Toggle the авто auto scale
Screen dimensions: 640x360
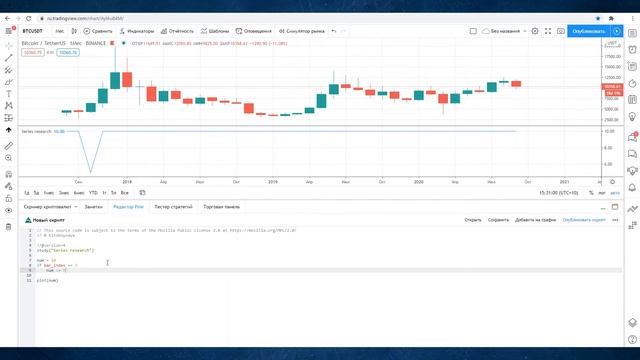[x=615, y=193]
